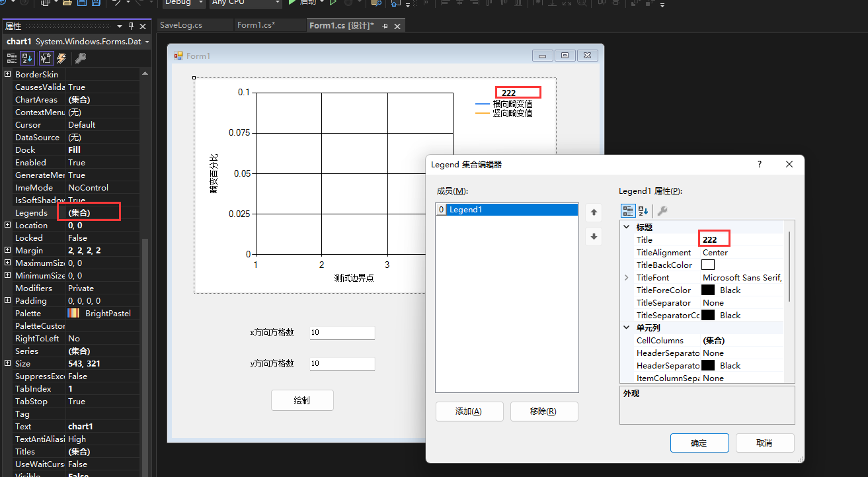868x477 pixels.
Task: Collapse the 标题 category in Legend1 properties
Action: pyautogui.click(x=627, y=227)
